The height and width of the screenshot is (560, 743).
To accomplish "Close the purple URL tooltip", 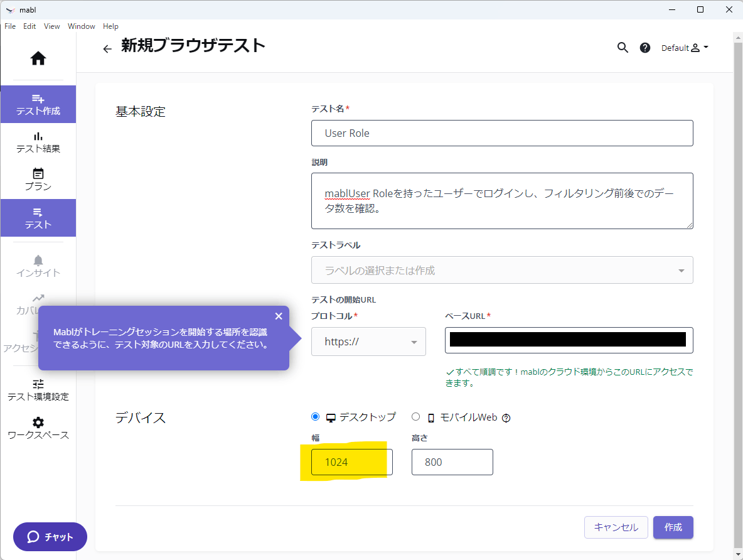I will point(279,316).
